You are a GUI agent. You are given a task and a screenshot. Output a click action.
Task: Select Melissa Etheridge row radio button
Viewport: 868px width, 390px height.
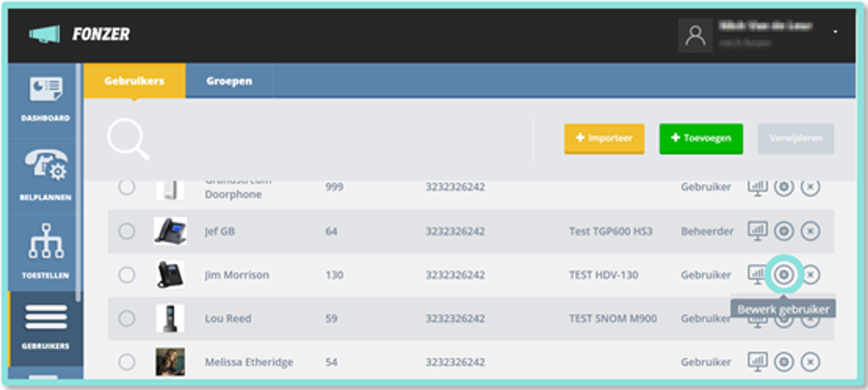coord(127,362)
